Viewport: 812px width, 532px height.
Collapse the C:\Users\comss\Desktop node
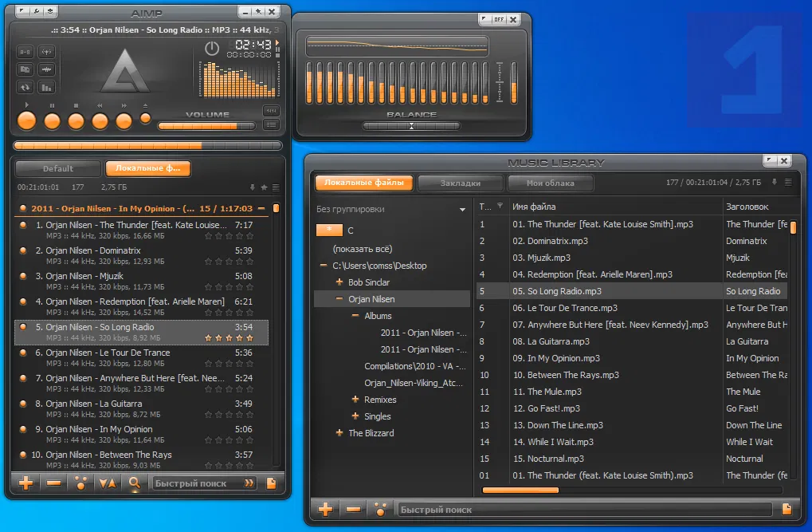[324, 265]
